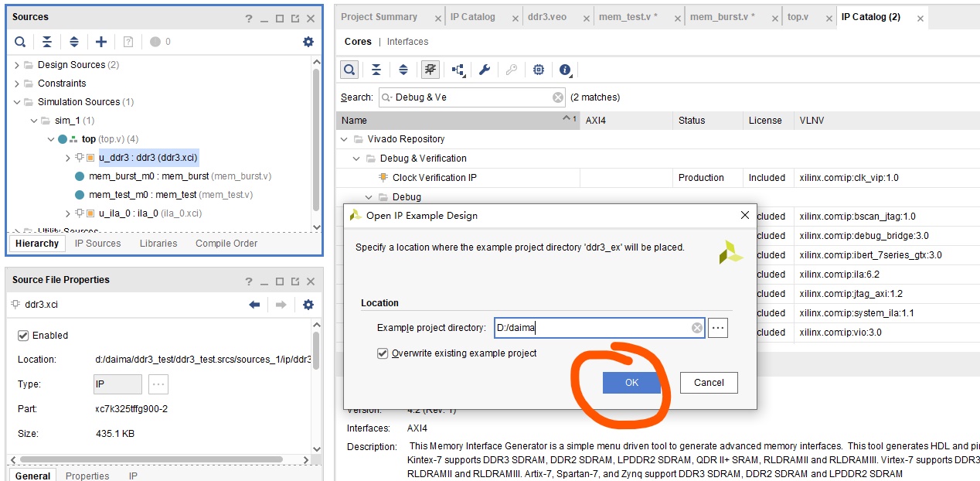Switch to the Compile Order tab
The image size is (980, 481).
[x=226, y=244]
